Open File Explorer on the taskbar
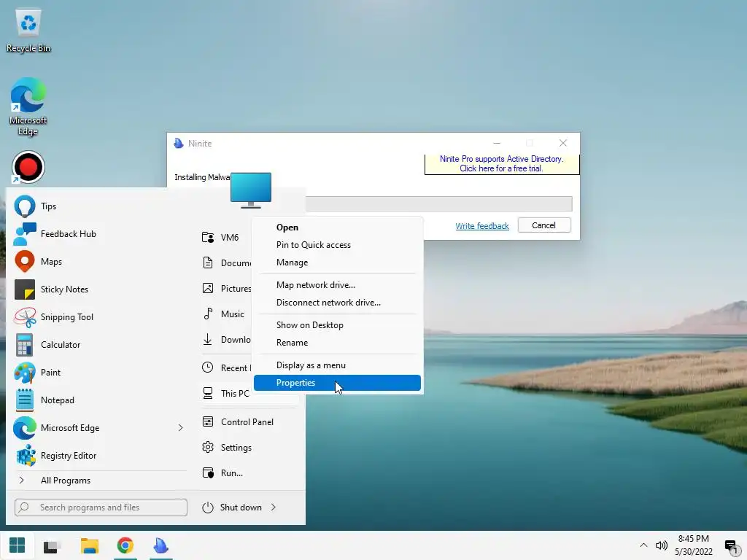The width and height of the screenshot is (747, 560). pos(89,545)
